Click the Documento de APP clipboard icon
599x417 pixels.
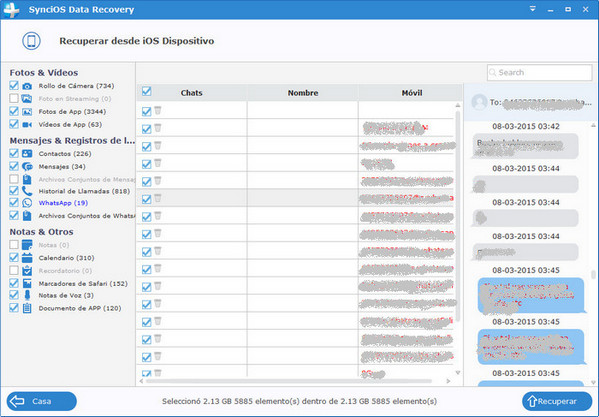point(27,308)
